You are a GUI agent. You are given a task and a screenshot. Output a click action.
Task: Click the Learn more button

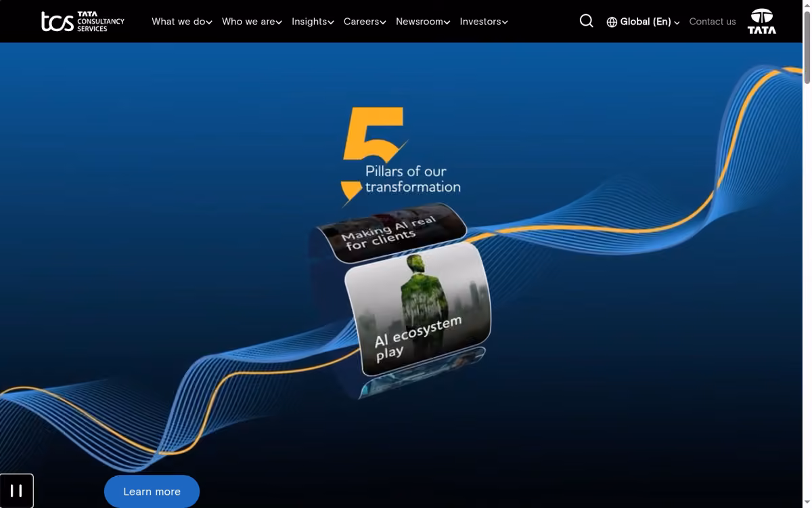tap(152, 492)
